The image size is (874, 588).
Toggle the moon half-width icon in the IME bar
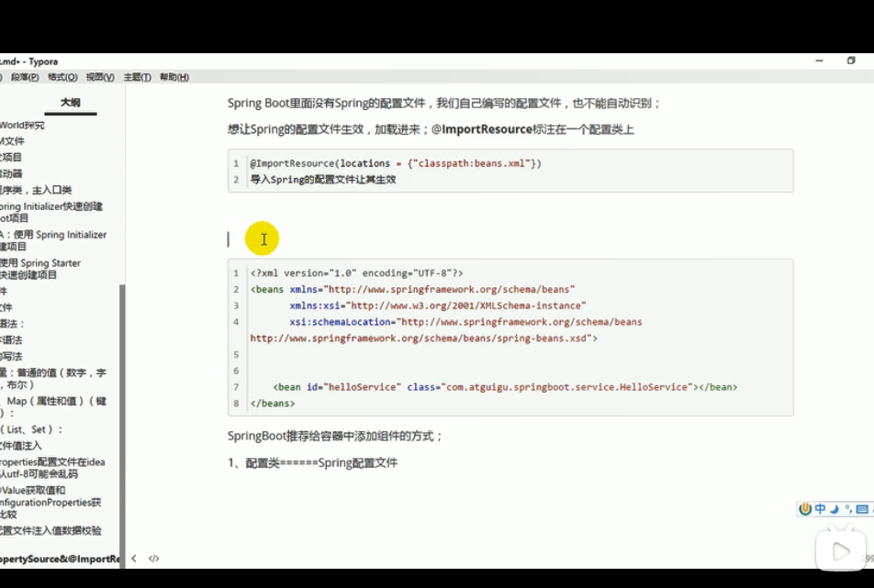point(835,509)
